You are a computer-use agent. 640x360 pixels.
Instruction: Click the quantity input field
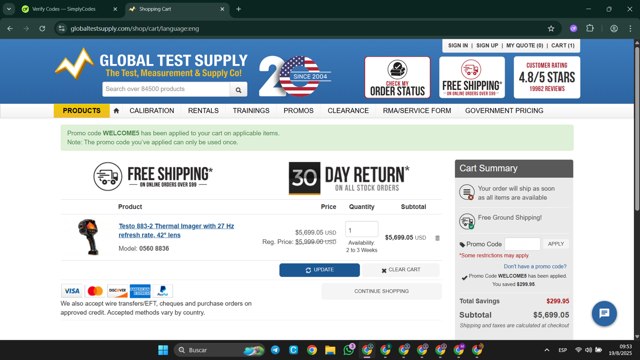pos(362,230)
